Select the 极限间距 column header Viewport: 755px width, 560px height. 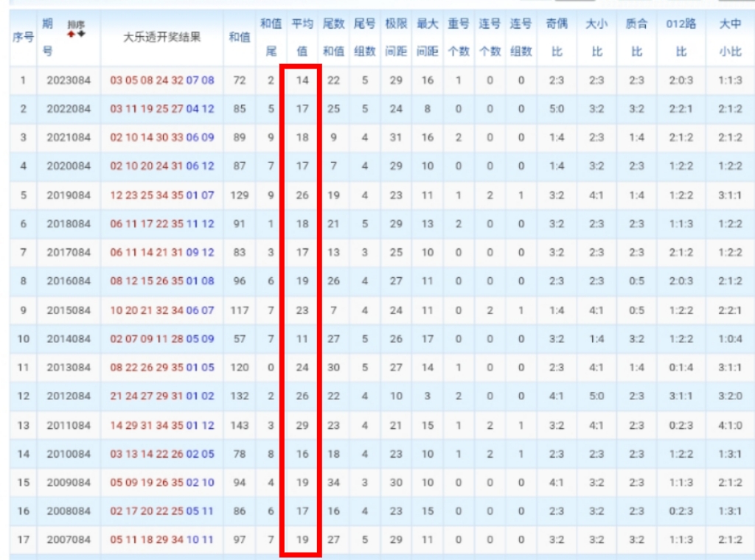coord(396,37)
